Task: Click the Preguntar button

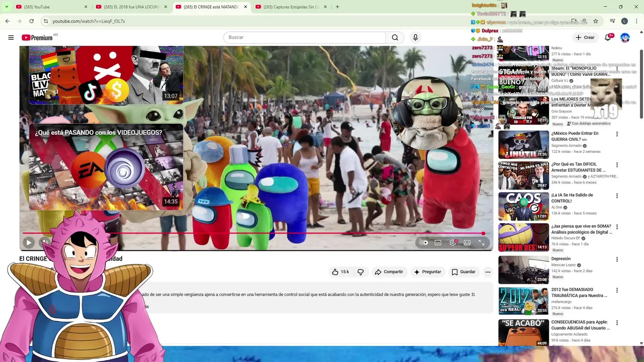Action: pos(427,271)
